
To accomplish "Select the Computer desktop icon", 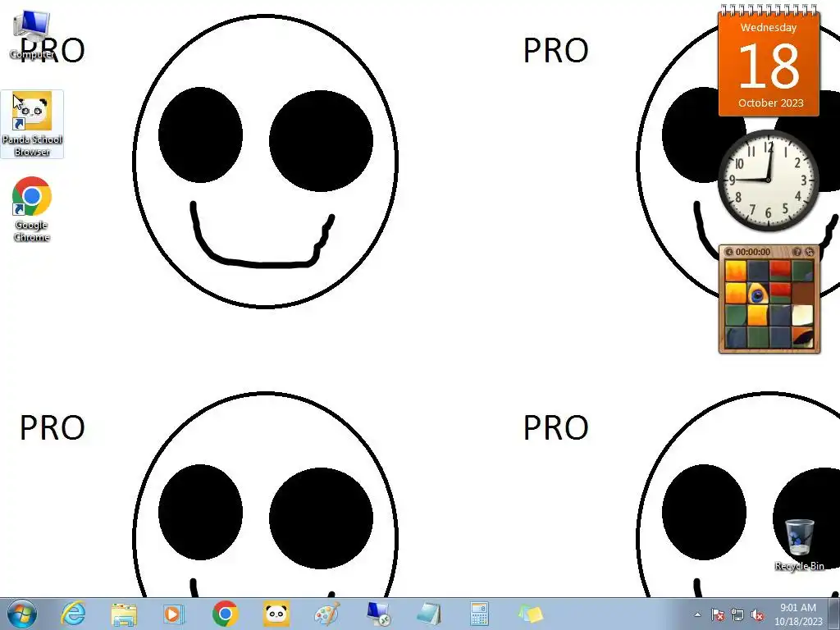I will coord(32,34).
